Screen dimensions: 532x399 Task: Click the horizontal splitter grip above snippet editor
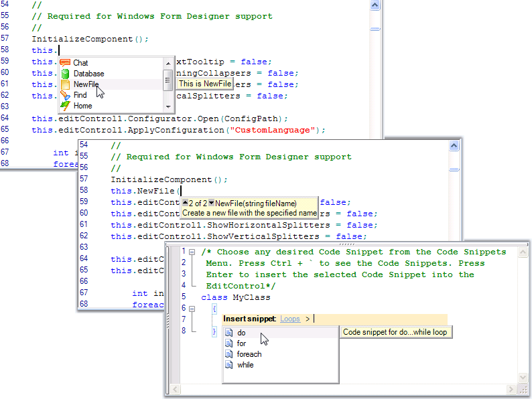(347, 244)
